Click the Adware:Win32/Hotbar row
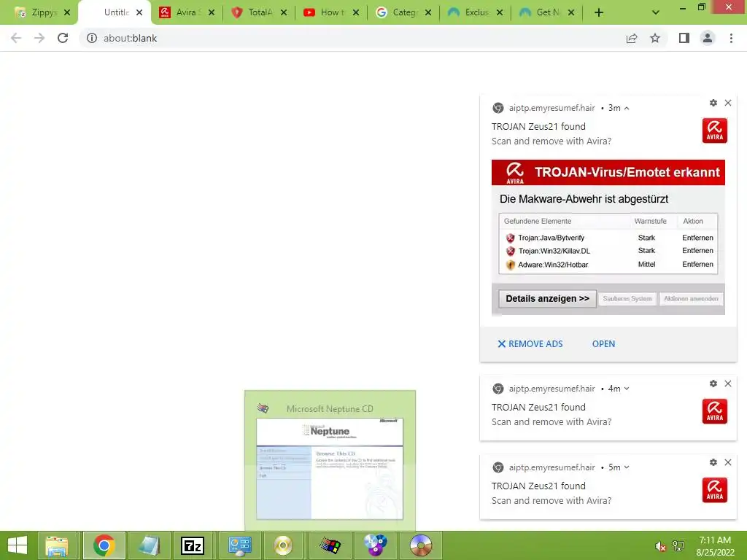 (x=608, y=265)
